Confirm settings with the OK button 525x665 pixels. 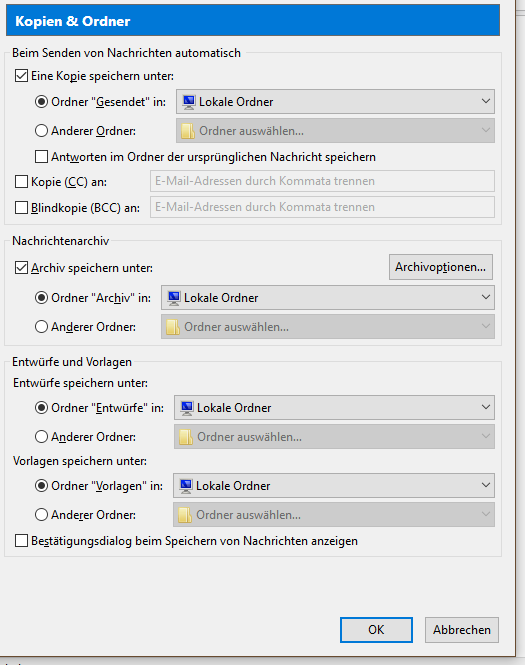[376, 630]
